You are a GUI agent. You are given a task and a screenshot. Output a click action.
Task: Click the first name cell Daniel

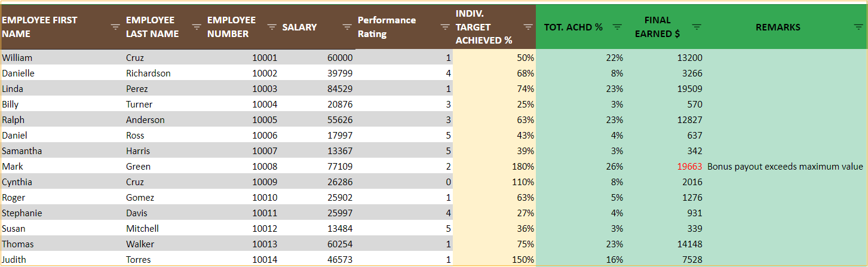pos(62,136)
